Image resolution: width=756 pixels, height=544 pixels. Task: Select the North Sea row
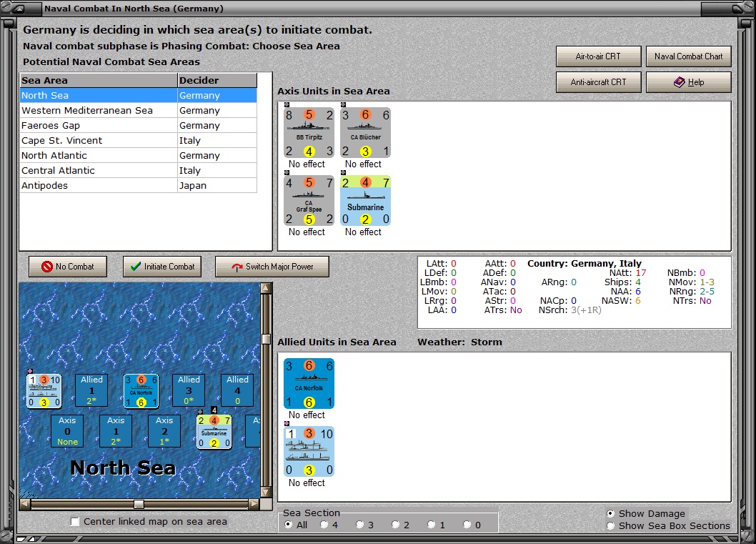point(138,96)
